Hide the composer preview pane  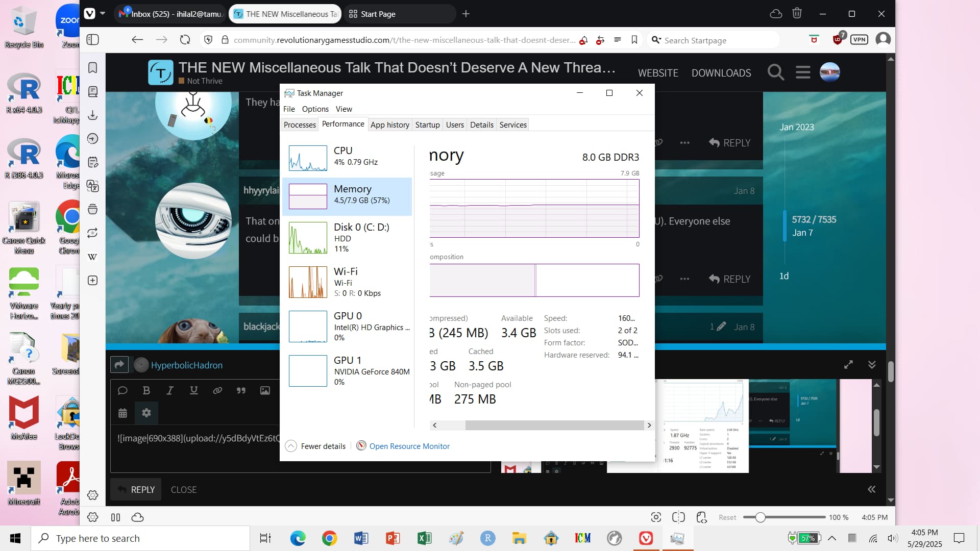click(871, 489)
